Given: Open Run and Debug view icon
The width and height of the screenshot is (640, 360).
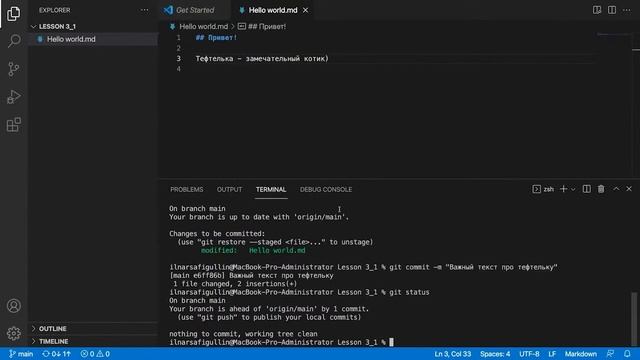Looking at the screenshot, I should 13,97.
